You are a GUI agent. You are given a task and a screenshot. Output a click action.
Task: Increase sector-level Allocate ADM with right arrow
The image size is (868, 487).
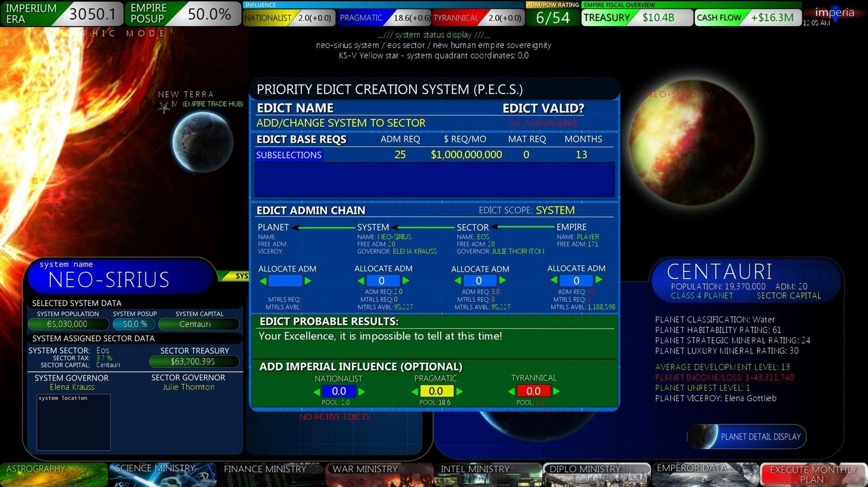pos(502,281)
